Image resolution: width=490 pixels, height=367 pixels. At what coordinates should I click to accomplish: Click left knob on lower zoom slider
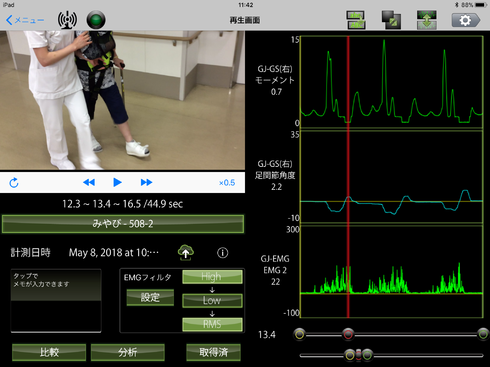click(x=350, y=355)
